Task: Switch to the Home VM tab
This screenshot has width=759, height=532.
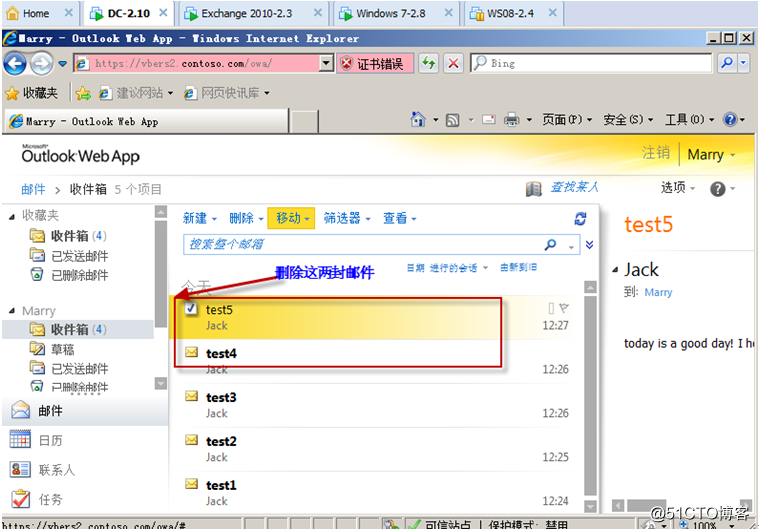Action: [39, 14]
